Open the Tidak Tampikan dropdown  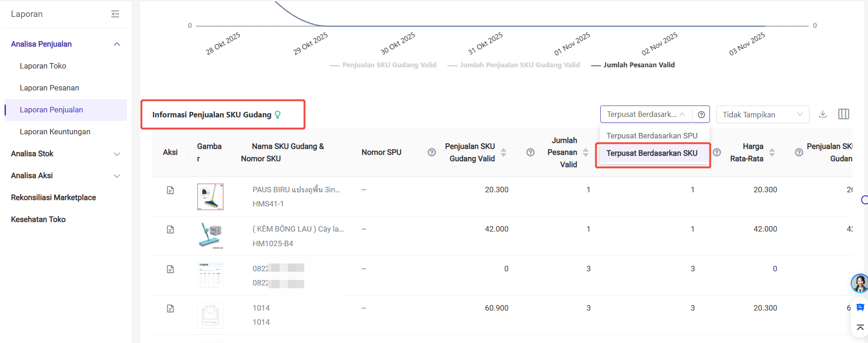tap(762, 115)
